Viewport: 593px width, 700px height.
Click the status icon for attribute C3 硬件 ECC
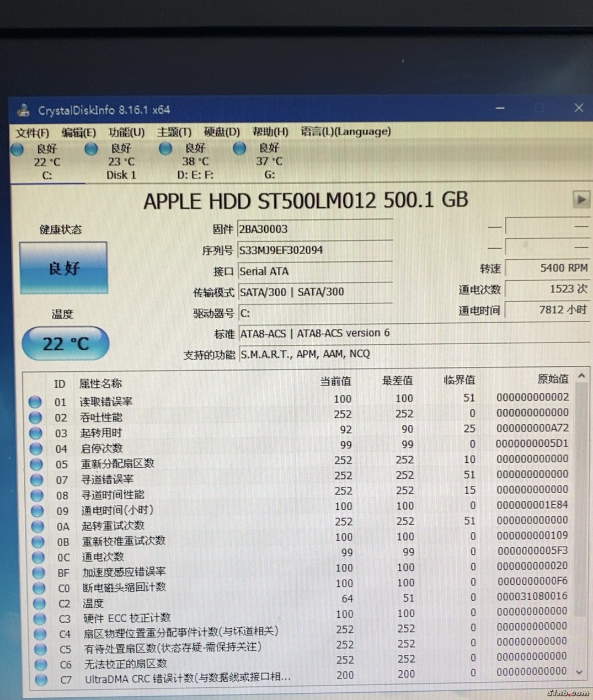click(39, 618)
